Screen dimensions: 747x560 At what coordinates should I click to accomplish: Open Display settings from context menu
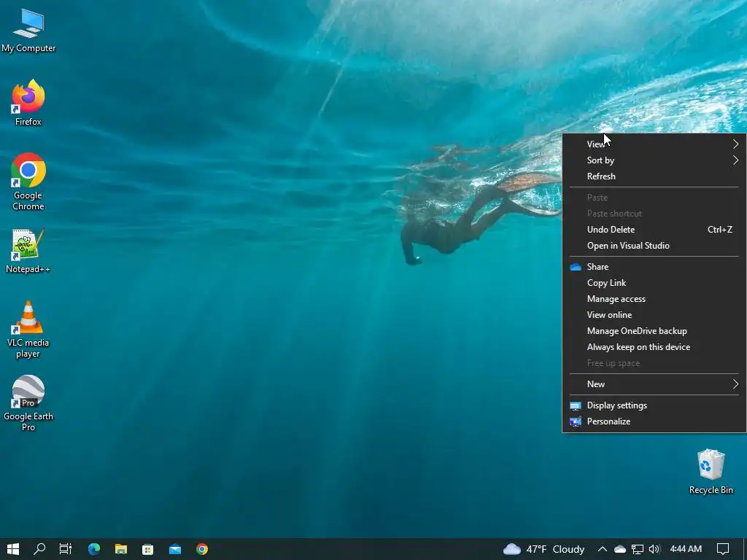[x=654, y=405]
